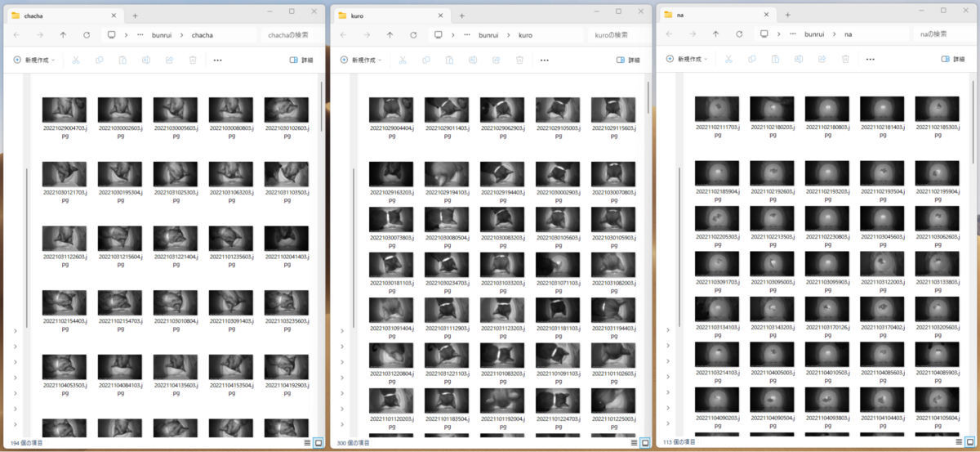Click the Copy icon in chacha window toolbar
This screenshot has height=452, width=980.
coord(99,60)
